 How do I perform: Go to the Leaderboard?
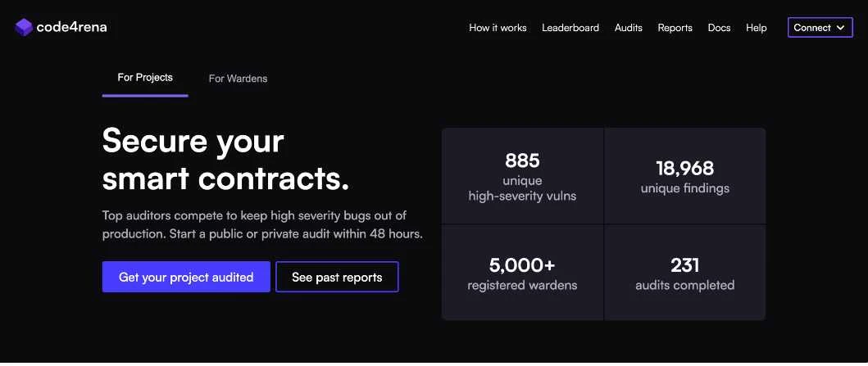click(570, 28)
